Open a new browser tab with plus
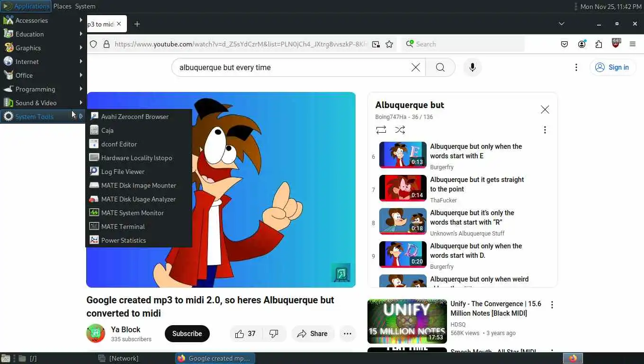This screenshot has height=364, width=644. [x=137, y=24]
